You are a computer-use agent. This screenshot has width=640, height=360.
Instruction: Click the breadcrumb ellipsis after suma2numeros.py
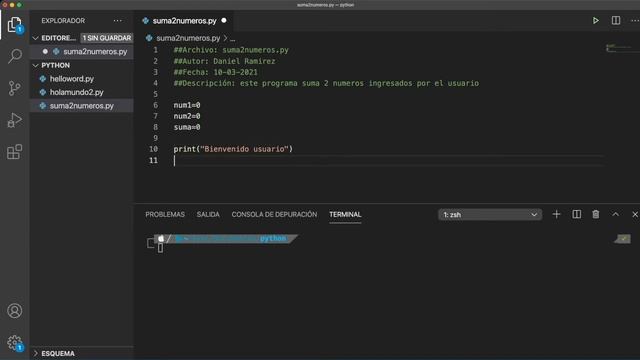pos(232,38)
